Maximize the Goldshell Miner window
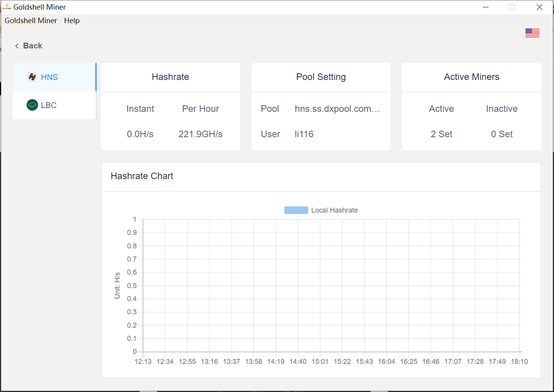Viewport: 554px width, 392px height. pyautogui.click(x=512, y=7)
